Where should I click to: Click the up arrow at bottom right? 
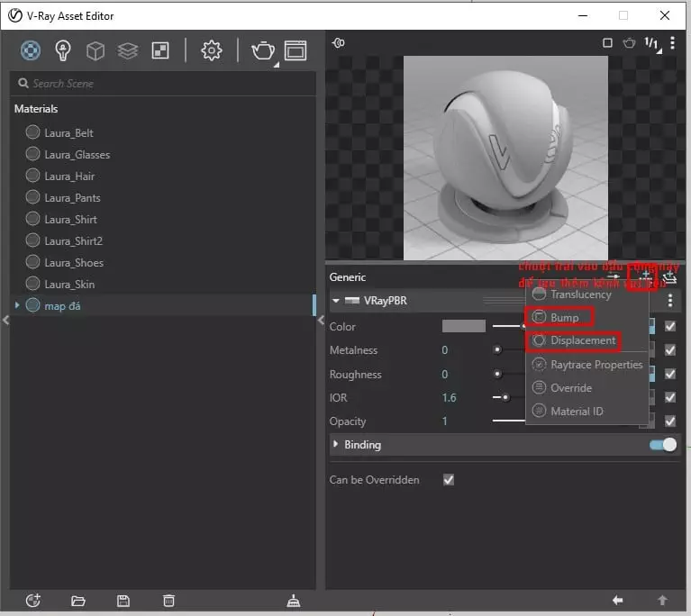pos(662,600)
